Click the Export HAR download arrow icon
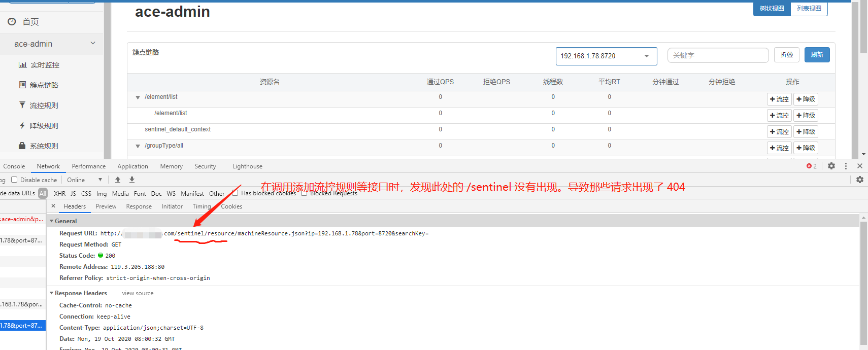Image resolution: width=868 pixels, height=350 pixels. [x=132, y=180]
